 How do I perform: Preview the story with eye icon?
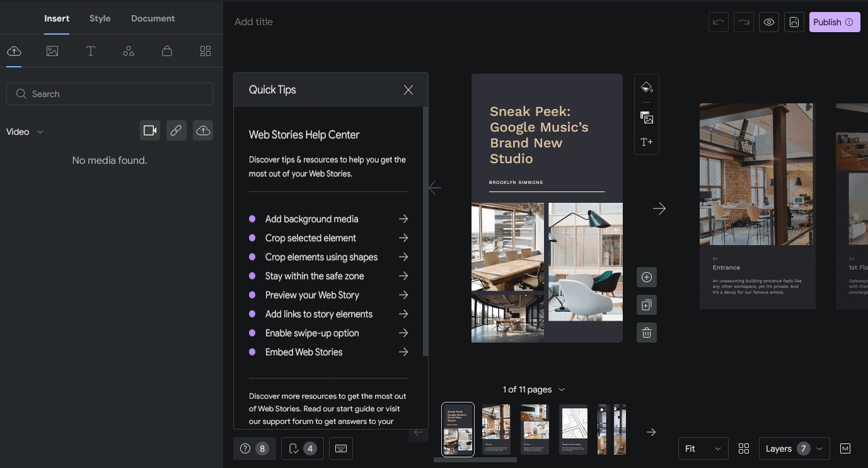(x=769, y=22)
